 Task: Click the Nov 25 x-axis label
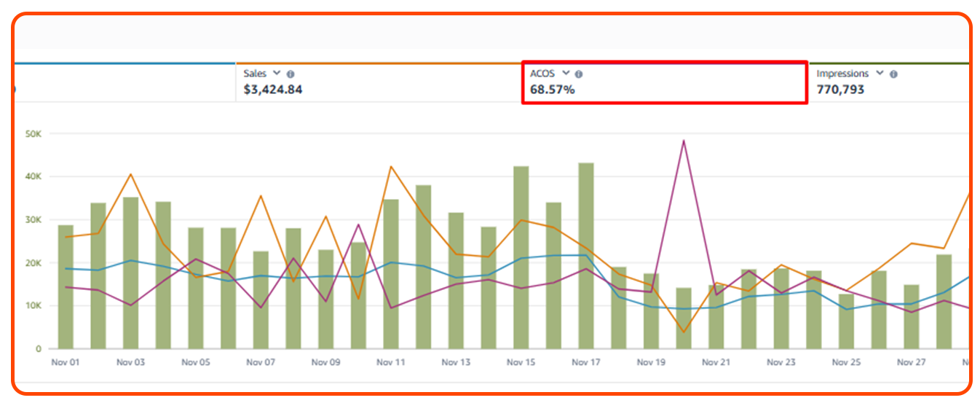846,361
